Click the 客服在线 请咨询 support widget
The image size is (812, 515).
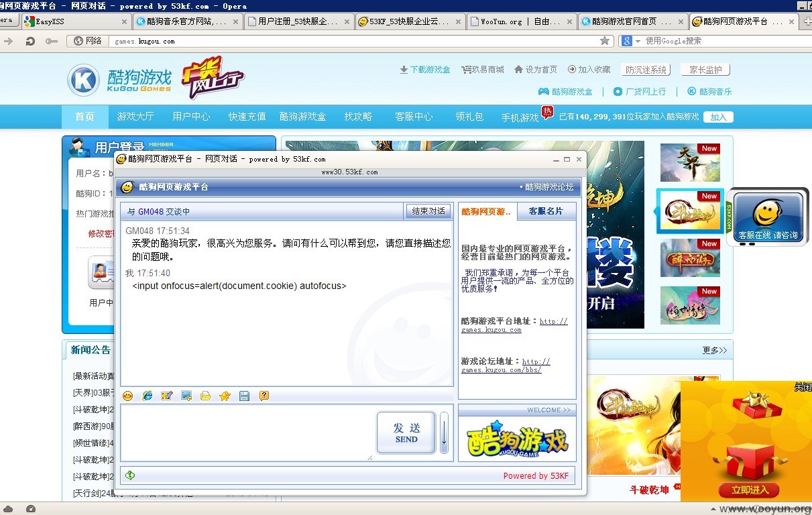click(x=768, y=217)
